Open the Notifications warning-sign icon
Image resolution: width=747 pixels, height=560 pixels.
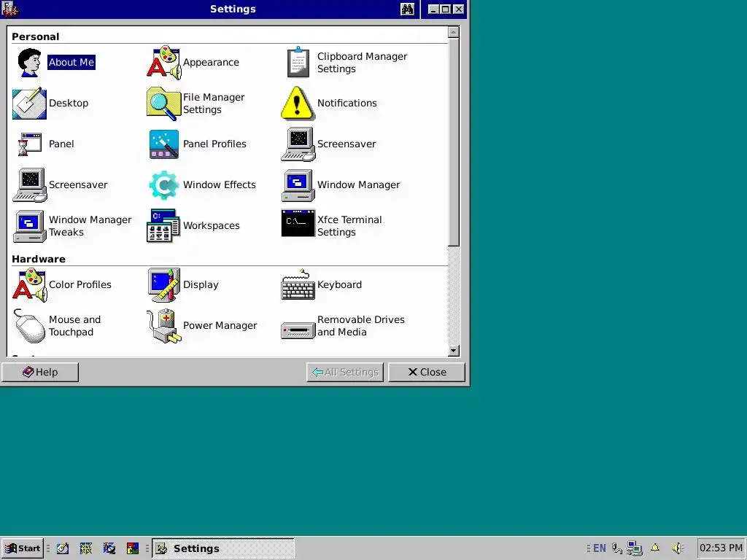click(298, 104)
